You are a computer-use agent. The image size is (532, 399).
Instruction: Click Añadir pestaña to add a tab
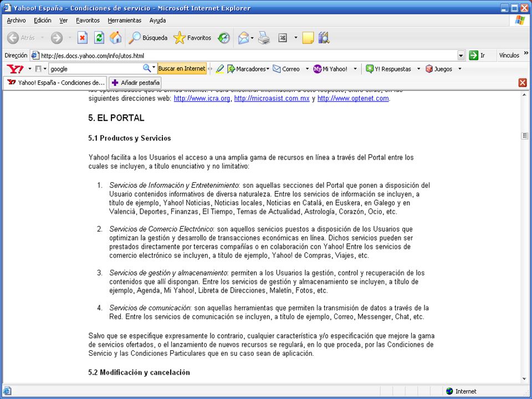[x=135, y=83]
